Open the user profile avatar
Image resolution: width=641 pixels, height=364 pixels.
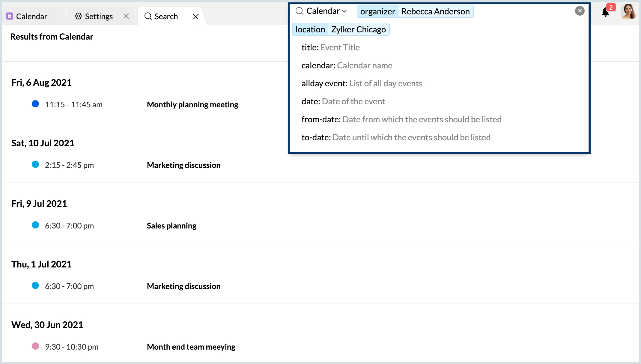coord(628,12)
